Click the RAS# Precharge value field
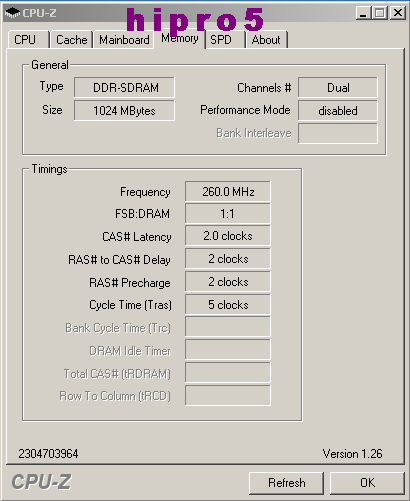Image resolution: width=410 pixels, height=501 pixels. (x=228, y=282)
